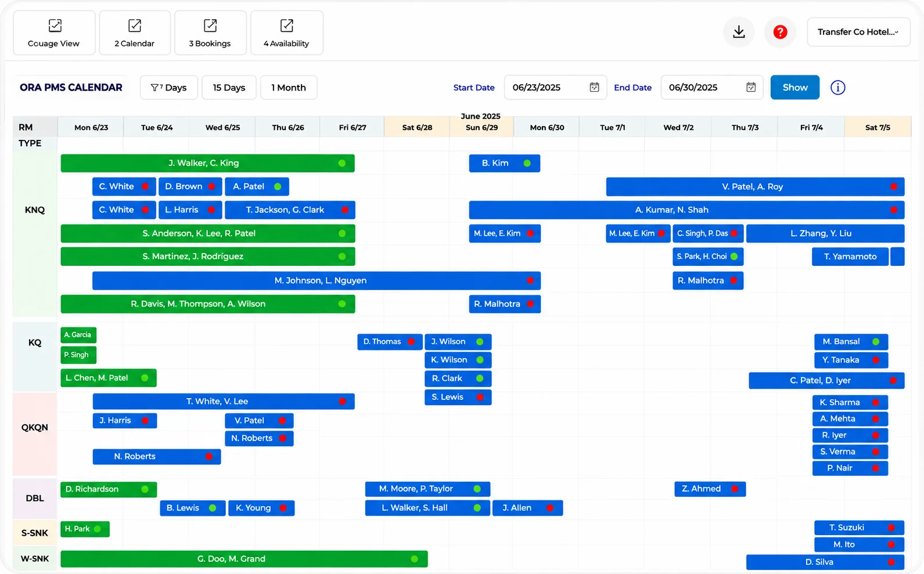
Task: Open the L. Zhang, Y. Liu booking
Action: coord(825,233)
